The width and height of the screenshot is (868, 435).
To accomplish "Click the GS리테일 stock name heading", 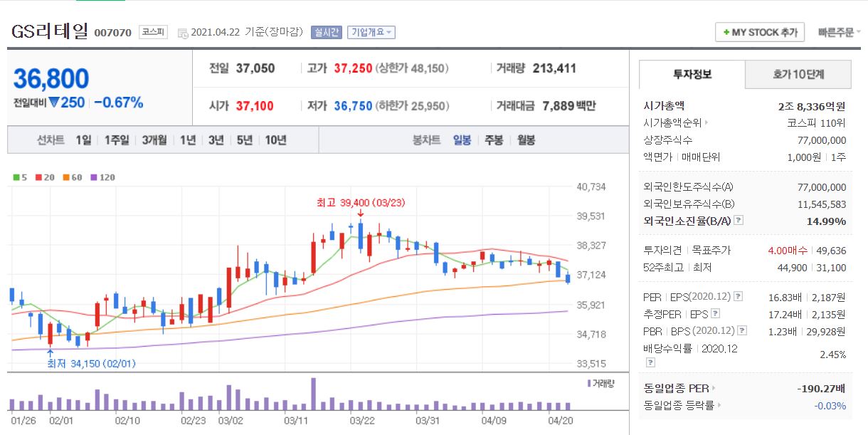I will coord(50,31).
